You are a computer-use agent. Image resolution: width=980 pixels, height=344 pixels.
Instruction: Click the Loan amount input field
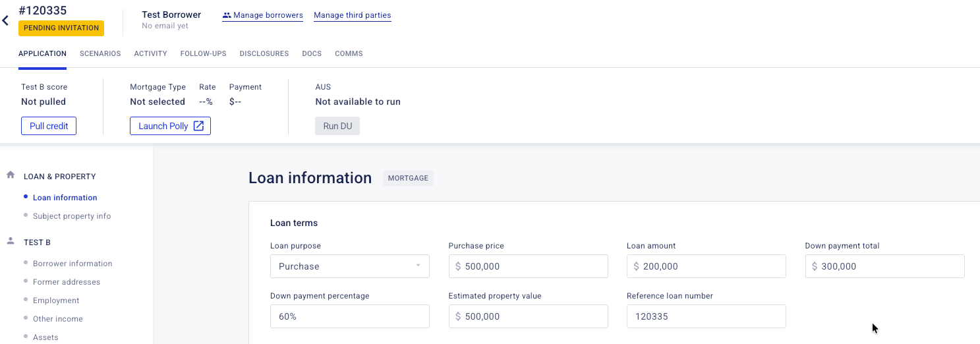706,266
